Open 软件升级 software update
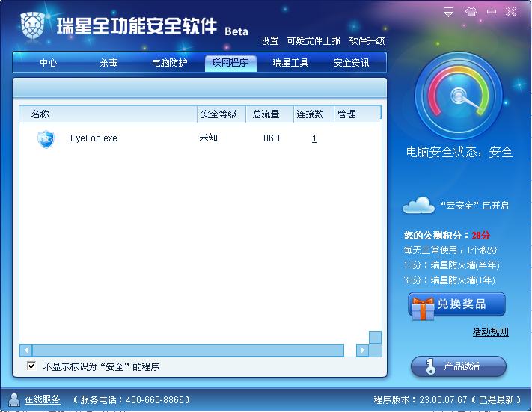This screenshot has height=412, width=532. coord(367,41)
